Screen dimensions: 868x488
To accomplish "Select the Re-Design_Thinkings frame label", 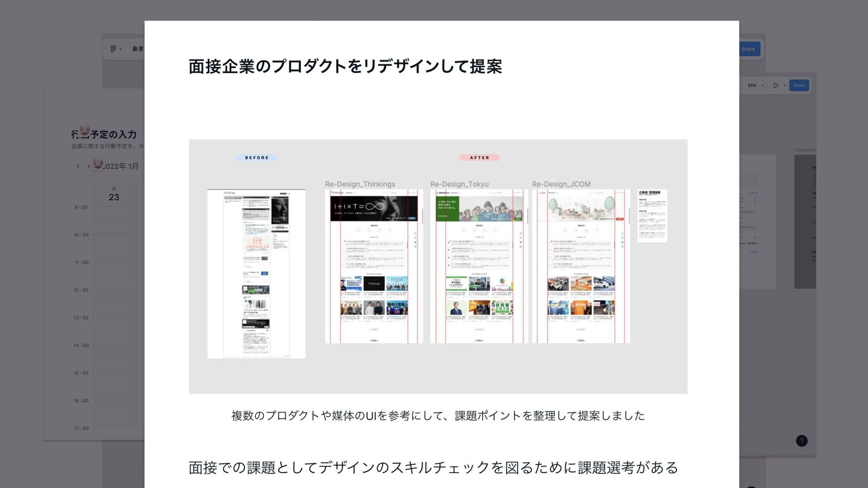I will tap(360, 184).
